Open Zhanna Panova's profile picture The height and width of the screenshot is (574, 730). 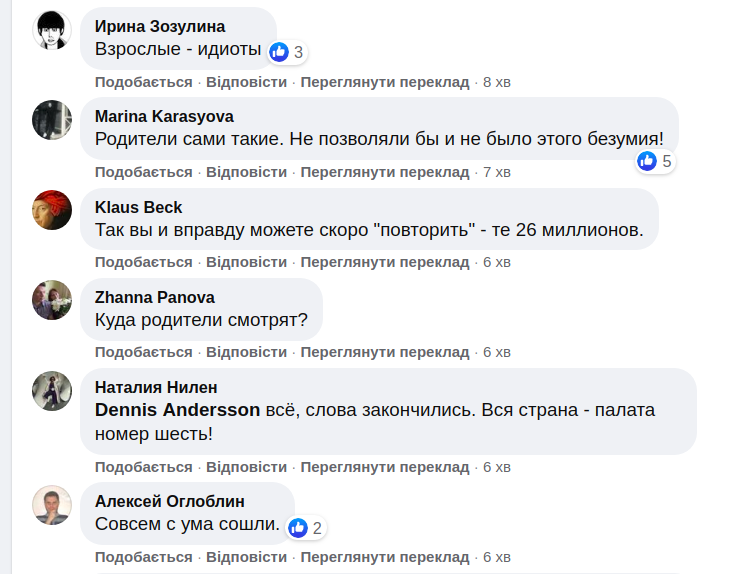(52, 299)
